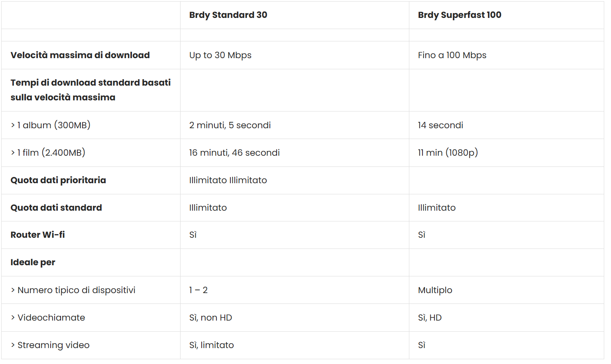
Task: Select the 2 minuti, 5 secondi cell
Action: point(230,125)
